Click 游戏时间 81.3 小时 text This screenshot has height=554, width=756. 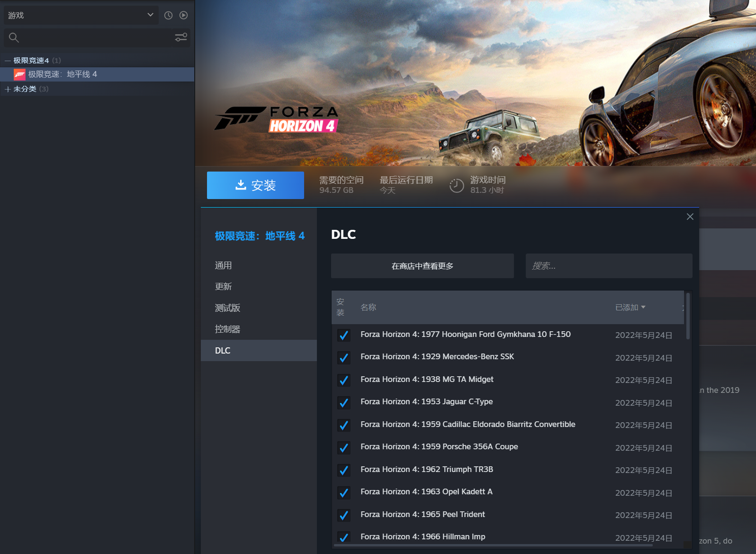(x=488, y=185)
